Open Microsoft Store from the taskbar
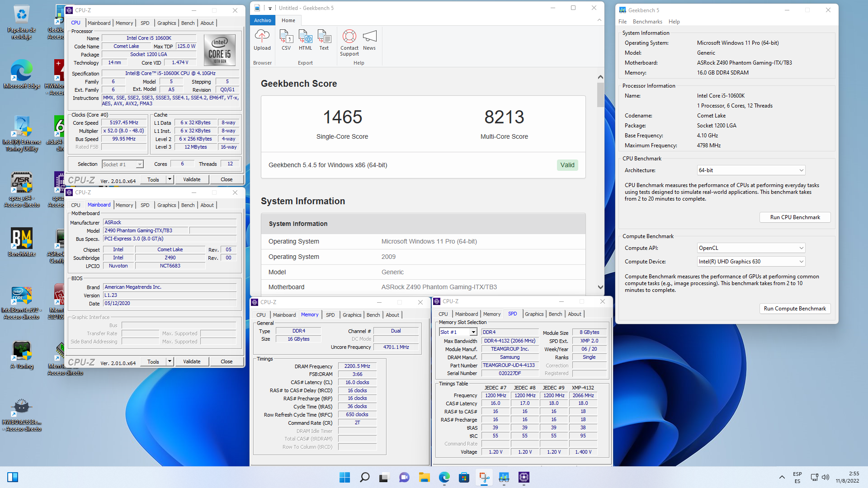The height and width of the screenshot is (488, 868). coord(464,477)
